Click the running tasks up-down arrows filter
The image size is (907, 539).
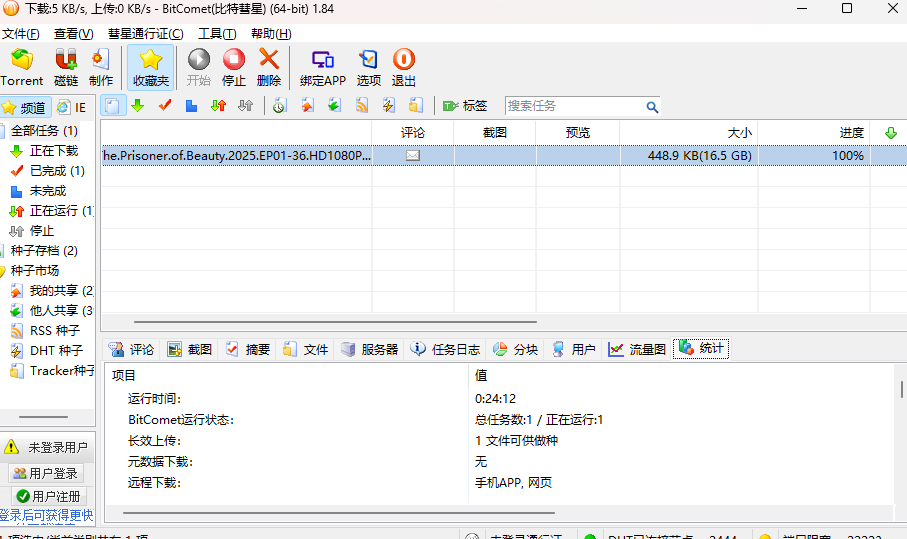tap(219, 105)
